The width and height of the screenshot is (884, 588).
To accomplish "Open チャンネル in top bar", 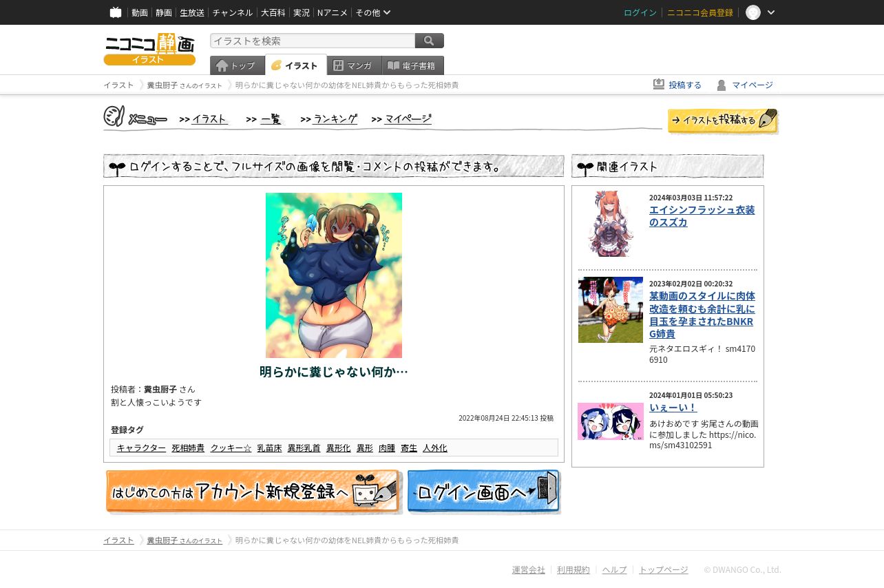I will 233,12.
